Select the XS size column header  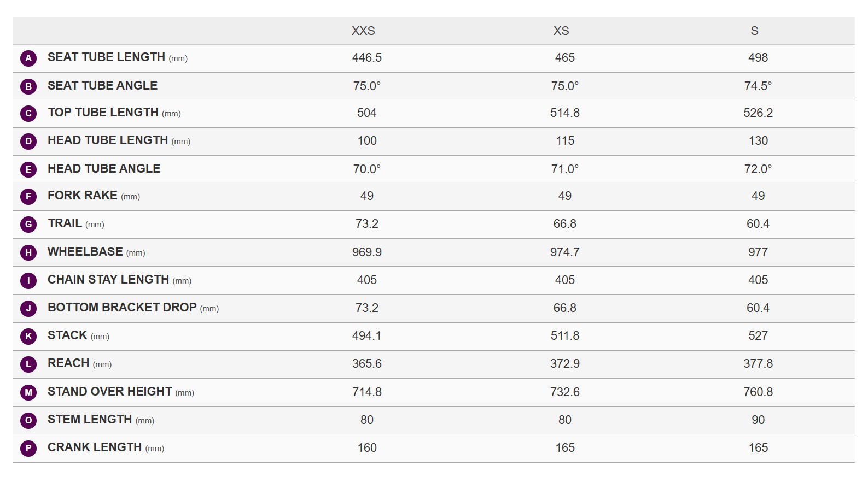(x=561, y=31)
